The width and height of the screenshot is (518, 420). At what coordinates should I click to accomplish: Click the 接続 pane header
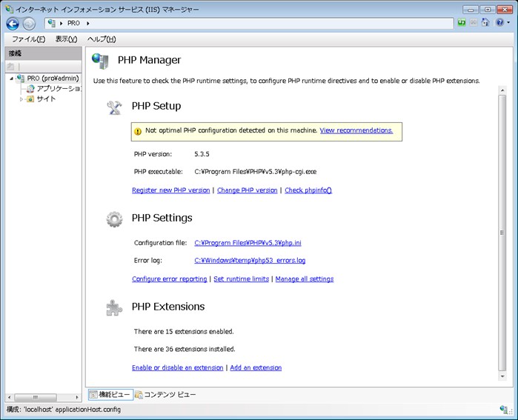(43, 53)
